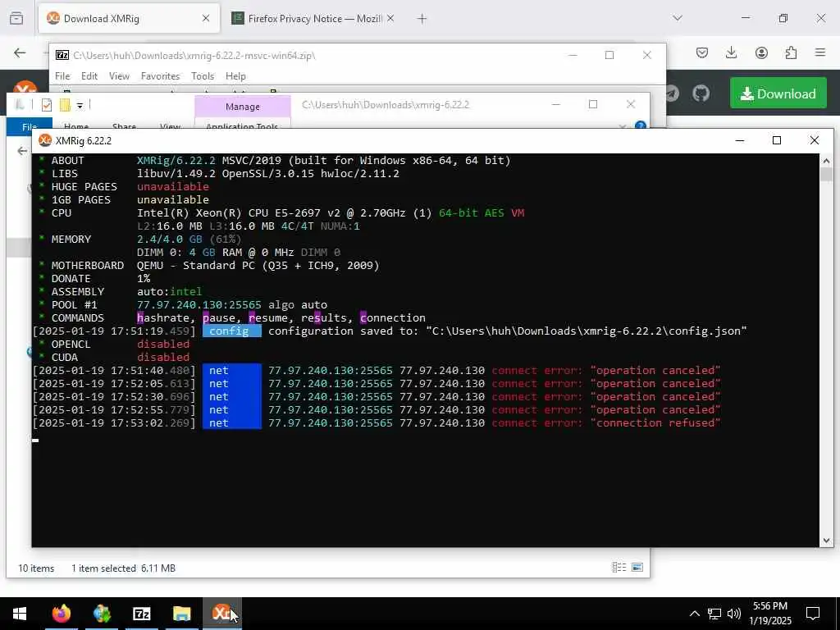The image size is (840, 630).
Task: Click the 7-Zip window title icon
Action: (x=62, y=55)
